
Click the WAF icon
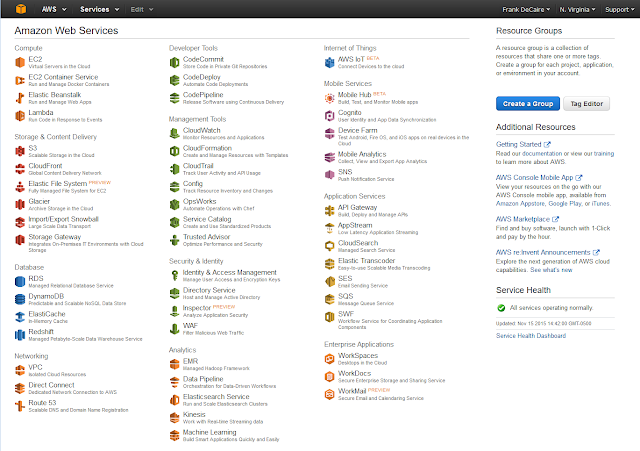click(175, 329)
